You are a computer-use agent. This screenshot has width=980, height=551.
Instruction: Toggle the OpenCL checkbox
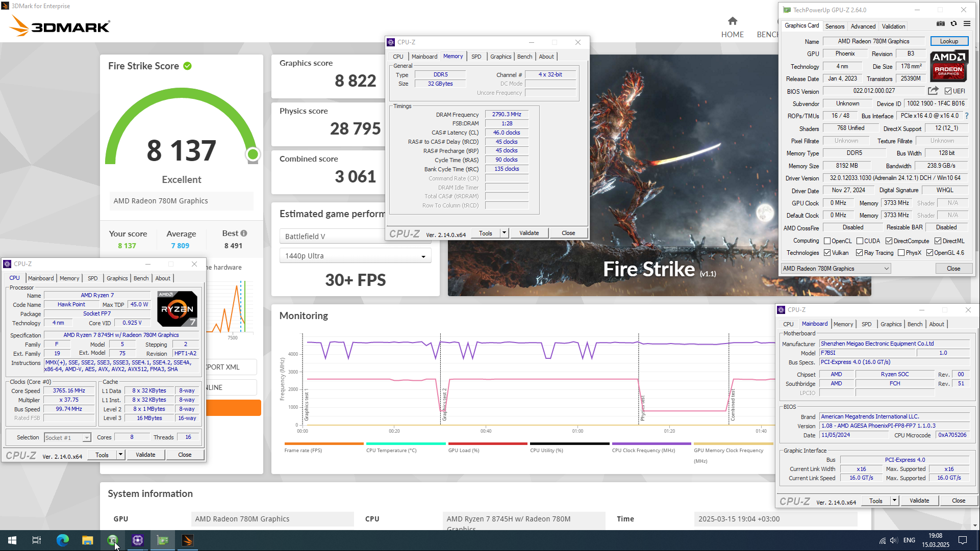[x=827, y=241]
